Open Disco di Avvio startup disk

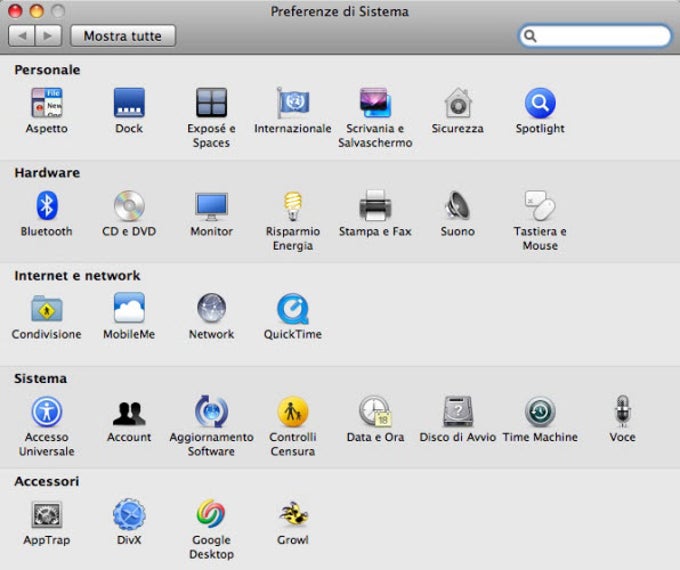click(x=458, y=411)
